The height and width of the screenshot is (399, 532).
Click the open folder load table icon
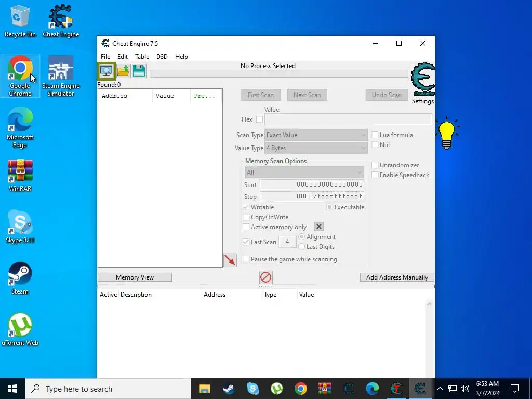[123, 71]
